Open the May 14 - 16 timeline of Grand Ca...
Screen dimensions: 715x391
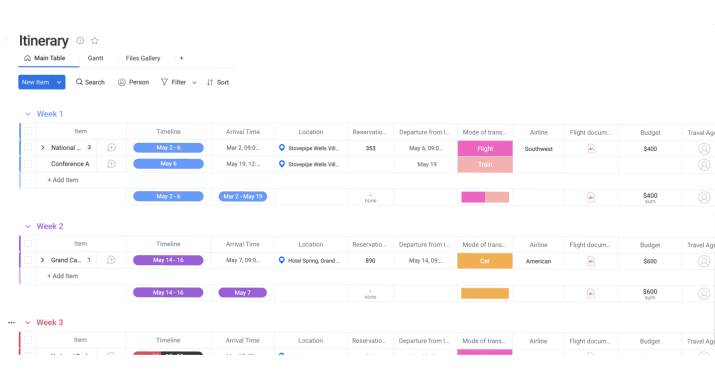click(x=168, y=260)
